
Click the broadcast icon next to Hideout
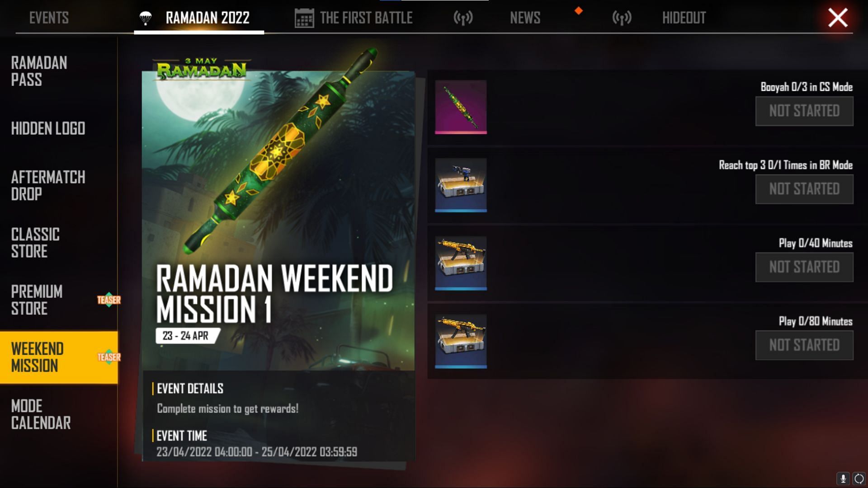622,18
